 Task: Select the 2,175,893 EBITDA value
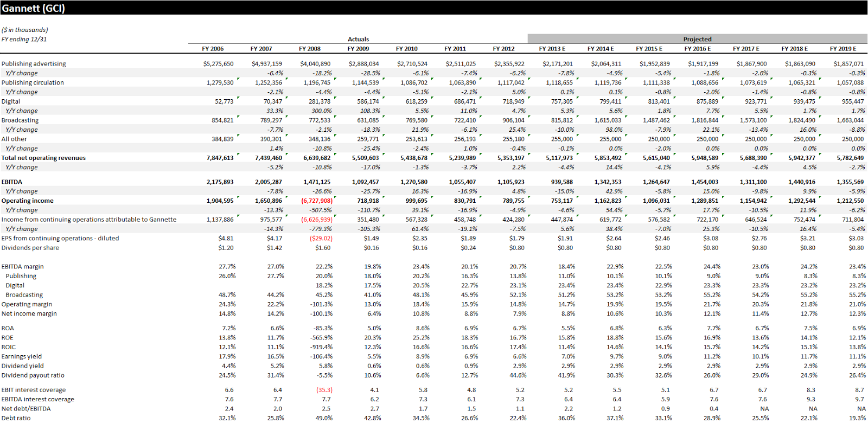[220, 182]
